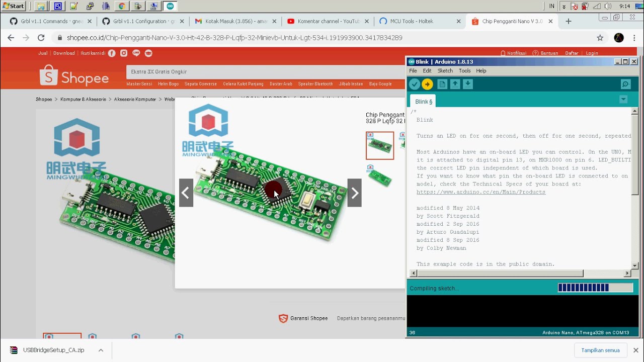Click Daftar to register

coord(572,53)
